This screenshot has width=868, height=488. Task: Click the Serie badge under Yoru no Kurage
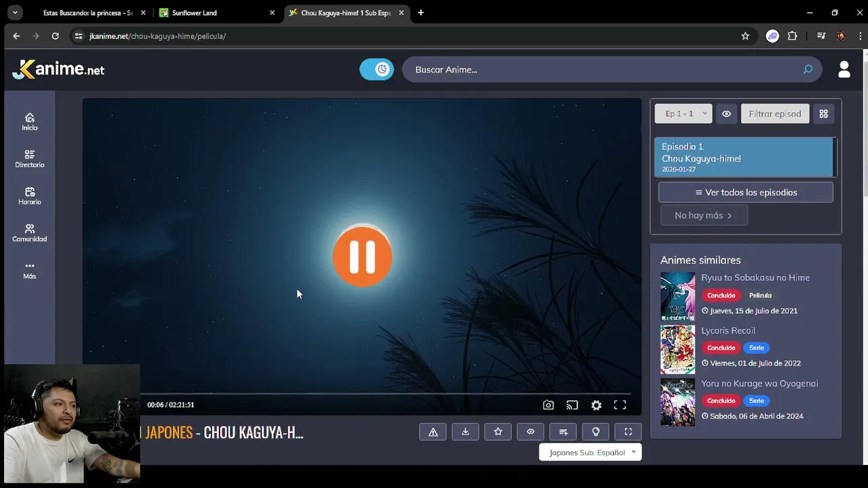tap(756, 401)
